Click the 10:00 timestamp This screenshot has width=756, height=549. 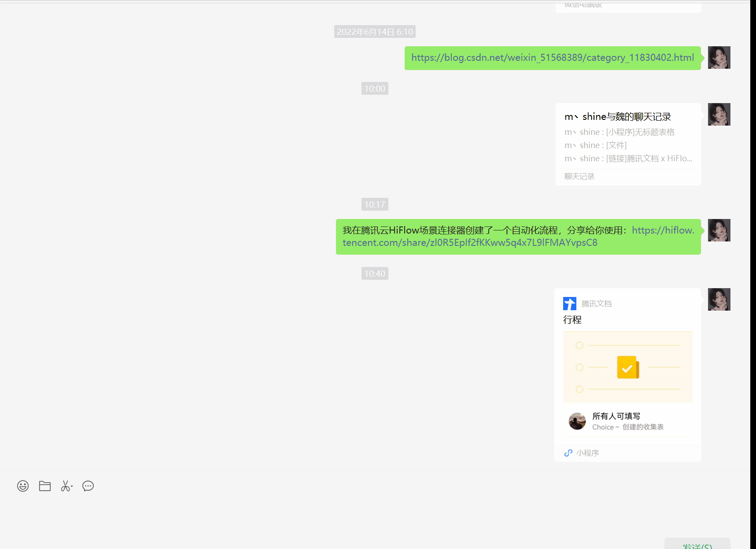click(375, 89)
